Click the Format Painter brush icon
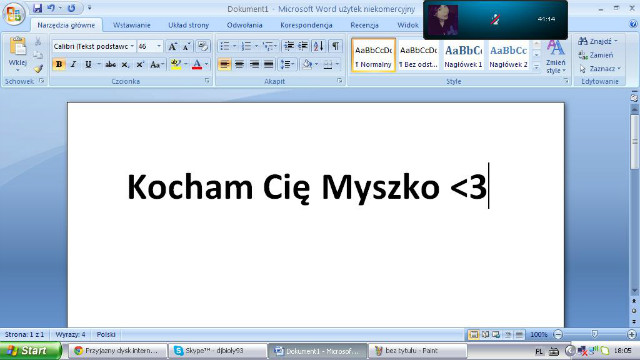Image resolution: width=640 pixels, height=360 pixels. [x=38, y=69]
